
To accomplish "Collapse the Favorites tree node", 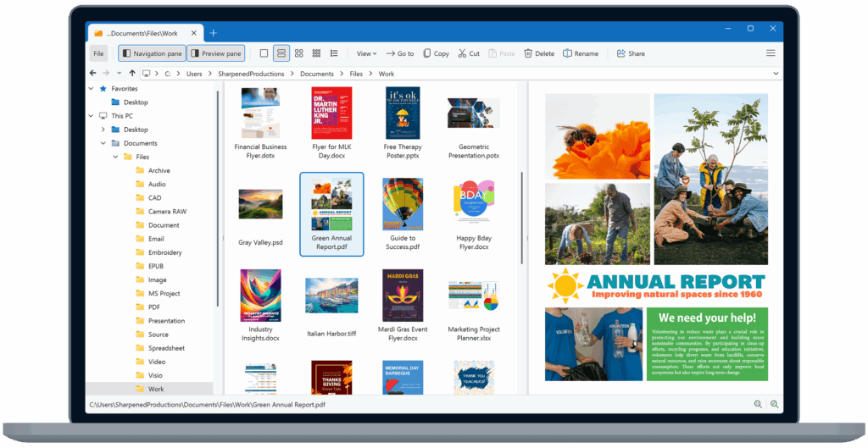I will tap(92, 88).
